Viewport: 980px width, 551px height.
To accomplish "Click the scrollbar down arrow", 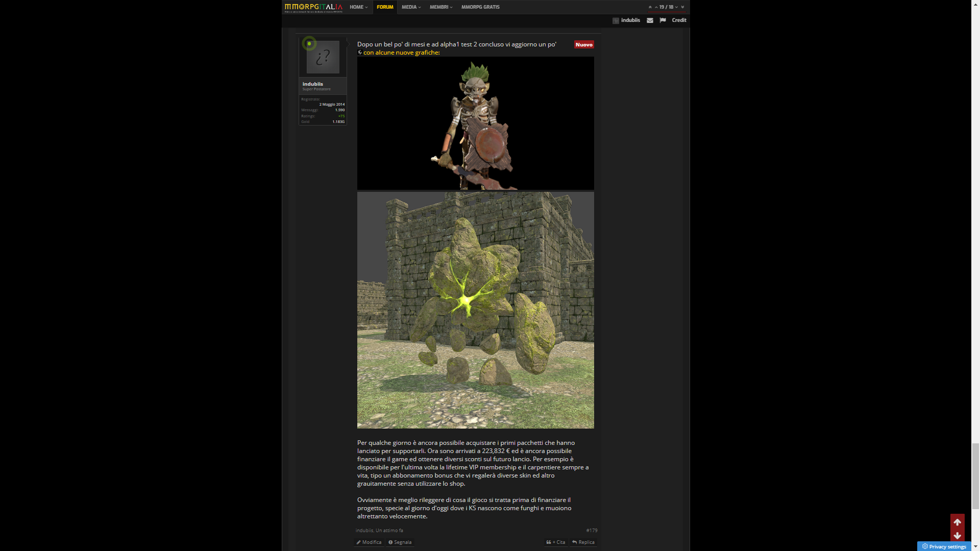I will pyautogui.click(x=975, y=546).
